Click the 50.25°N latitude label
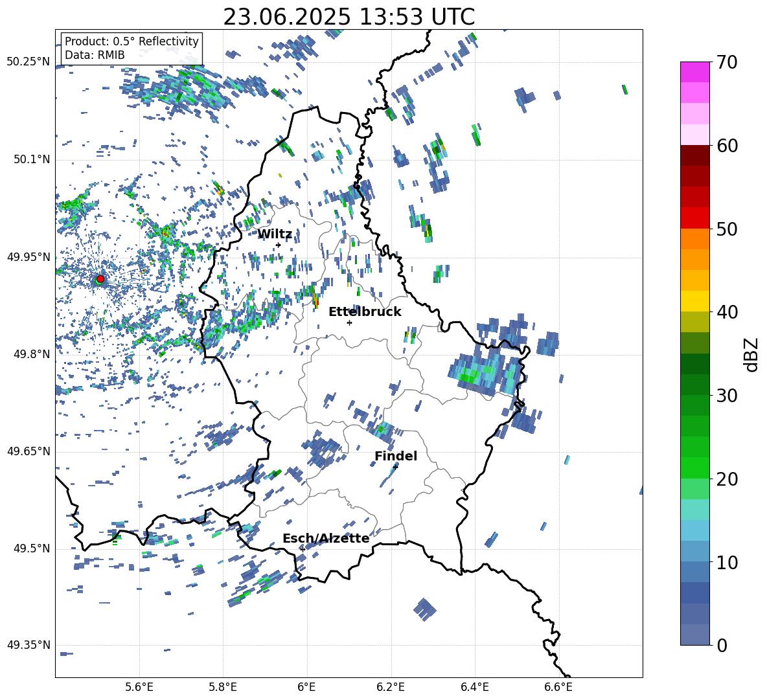This screenshot has width=767, height=700. point(29,62)
